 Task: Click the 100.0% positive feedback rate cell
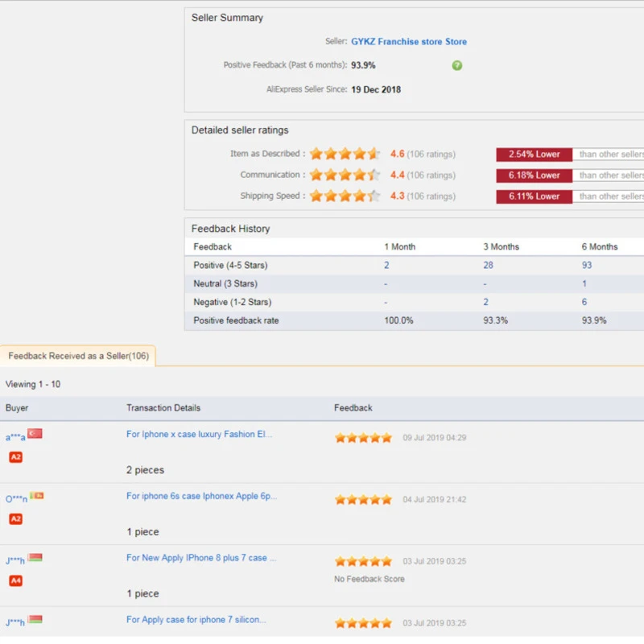pos(398,320)
